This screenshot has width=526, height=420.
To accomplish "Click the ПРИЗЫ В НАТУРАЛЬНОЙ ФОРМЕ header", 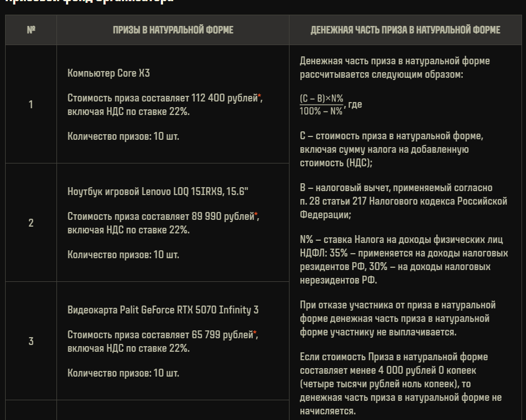I will coord(173,30).
